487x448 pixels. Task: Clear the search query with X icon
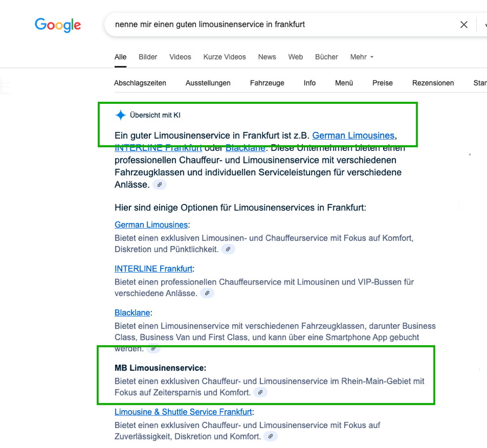(x=464, y=24)
